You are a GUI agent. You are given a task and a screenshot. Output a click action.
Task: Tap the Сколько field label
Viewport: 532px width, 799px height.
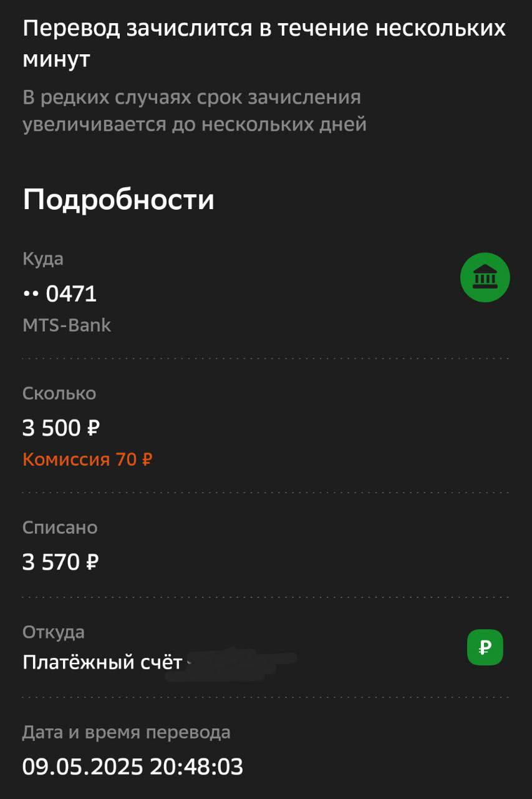(59, 393)
